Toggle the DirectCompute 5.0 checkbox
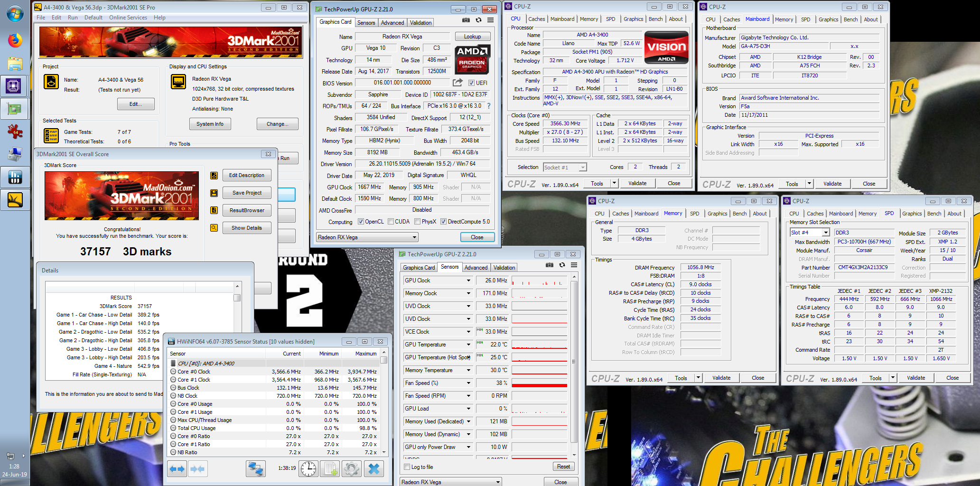Viewport: 980px width, 486px height. point(443,222)
